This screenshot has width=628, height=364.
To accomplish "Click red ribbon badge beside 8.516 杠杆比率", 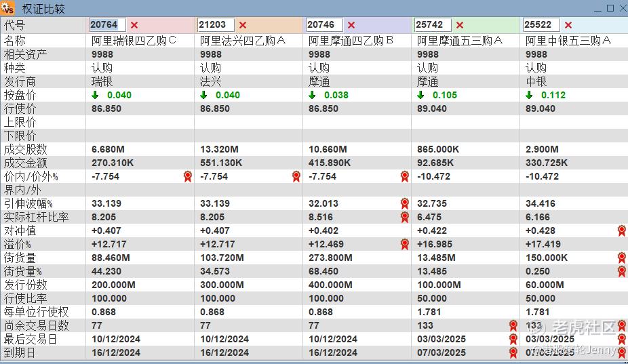I will click(x=404, y=217).
